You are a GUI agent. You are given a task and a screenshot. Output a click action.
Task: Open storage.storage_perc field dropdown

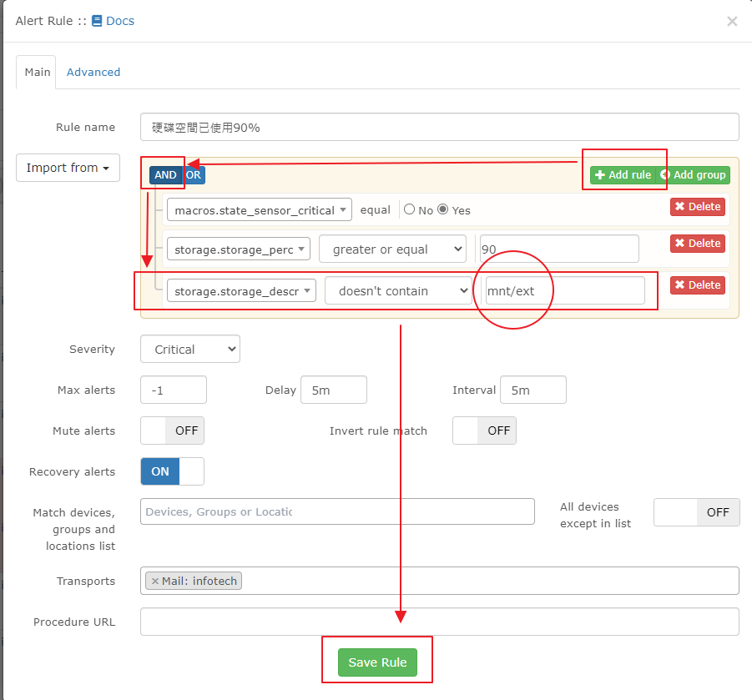239,249
